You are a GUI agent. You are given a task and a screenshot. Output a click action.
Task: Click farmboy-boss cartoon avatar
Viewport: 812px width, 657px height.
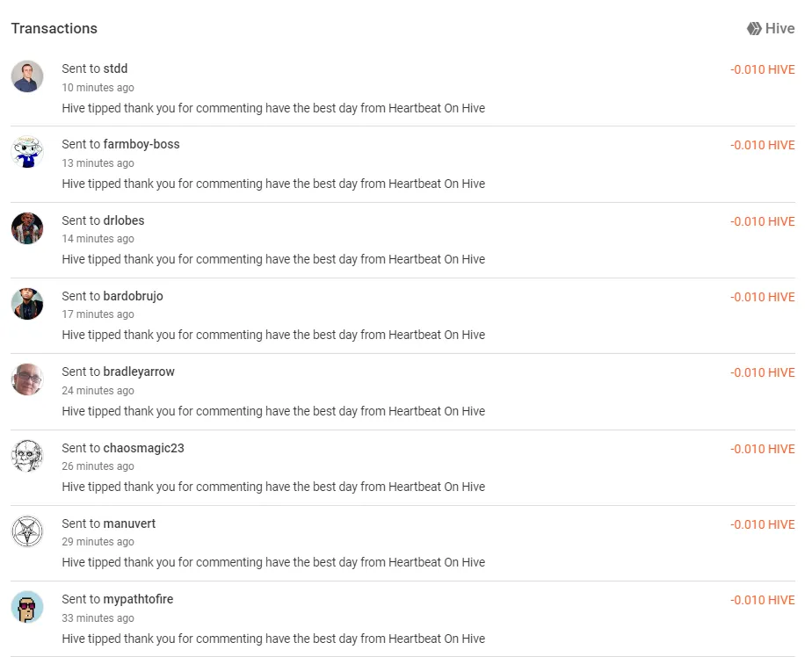pyautogui.click(x=27, y=152)
